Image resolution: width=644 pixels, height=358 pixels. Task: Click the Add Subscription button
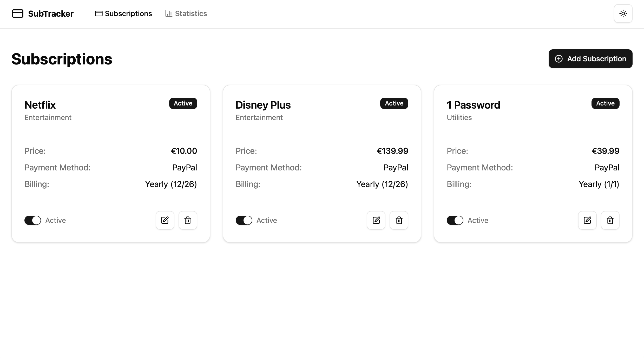pyautogui.click(x=590, y=59)
